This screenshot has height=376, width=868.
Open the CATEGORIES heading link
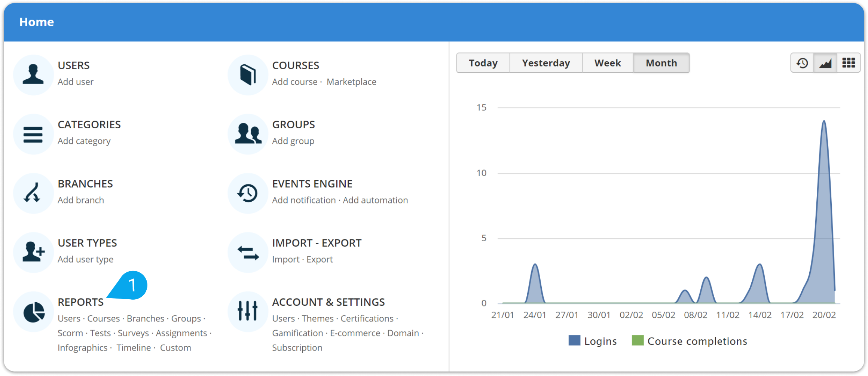(x=89, y=125)
